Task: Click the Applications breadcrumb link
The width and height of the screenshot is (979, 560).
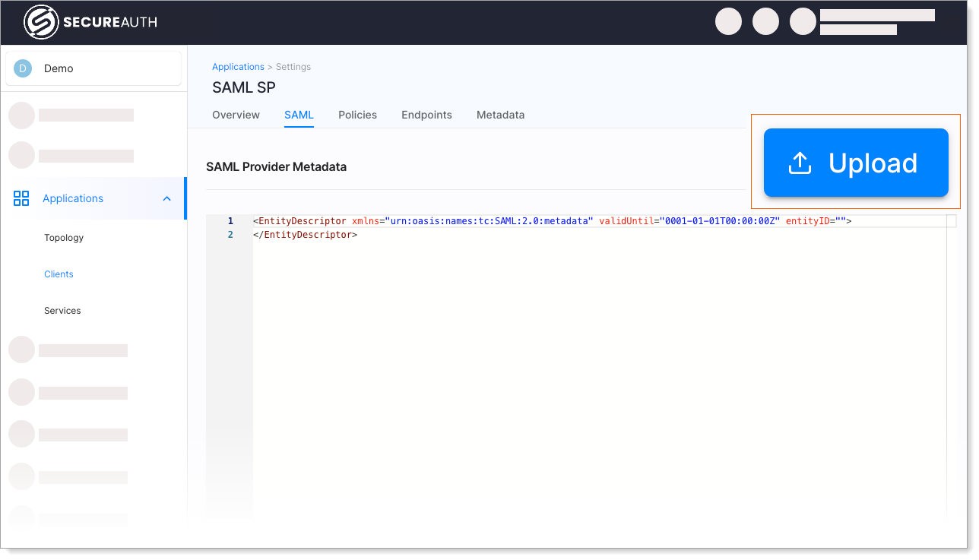Action: pos(238,67)
